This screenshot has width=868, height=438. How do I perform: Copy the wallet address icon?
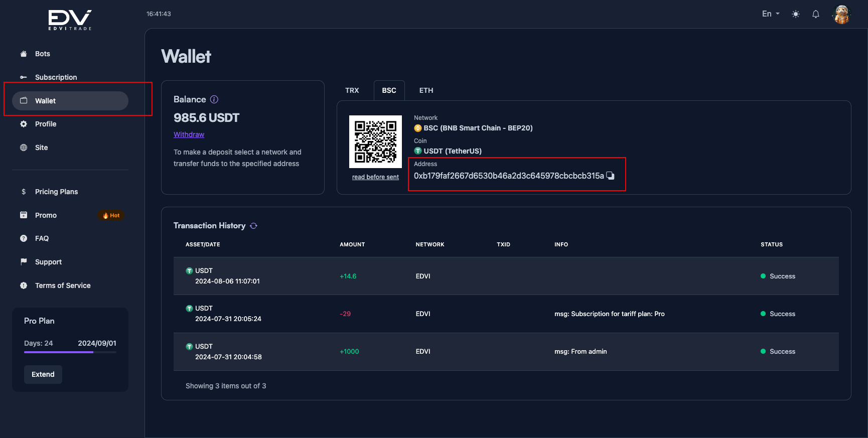coord(610,176)
